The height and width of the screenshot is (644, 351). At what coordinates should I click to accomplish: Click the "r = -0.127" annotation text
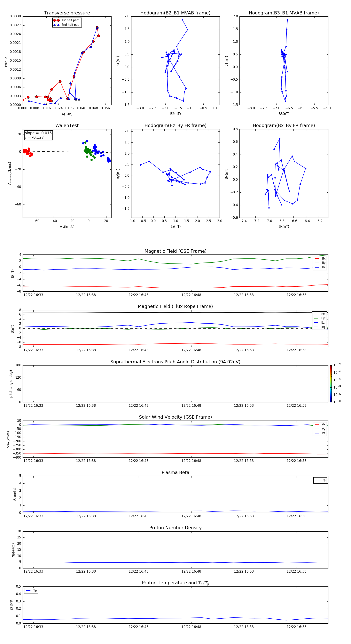35,137
